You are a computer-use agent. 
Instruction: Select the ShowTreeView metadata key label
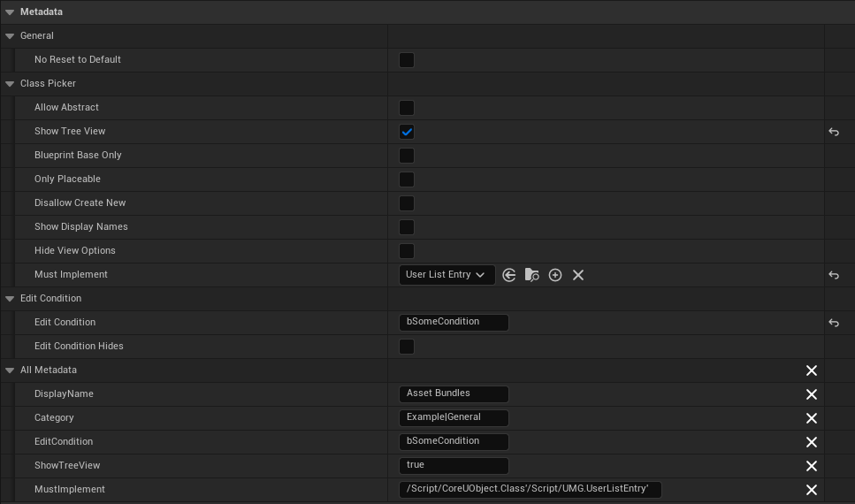pos(67,465)
